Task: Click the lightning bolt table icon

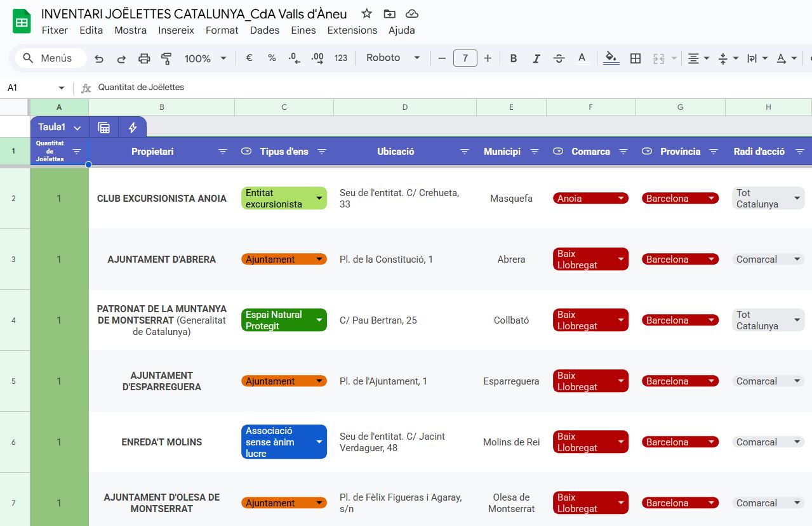Action: click(x=133, y=128)
